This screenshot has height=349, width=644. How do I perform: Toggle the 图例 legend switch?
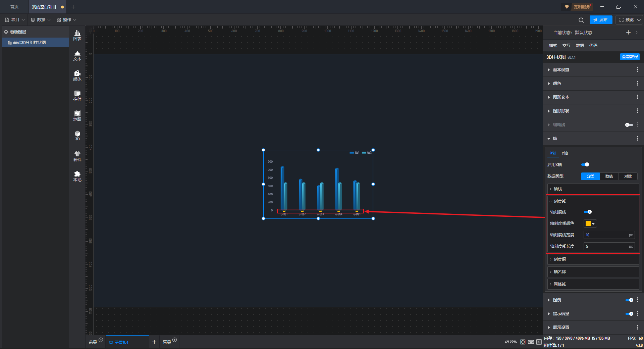tap(629, 300)
